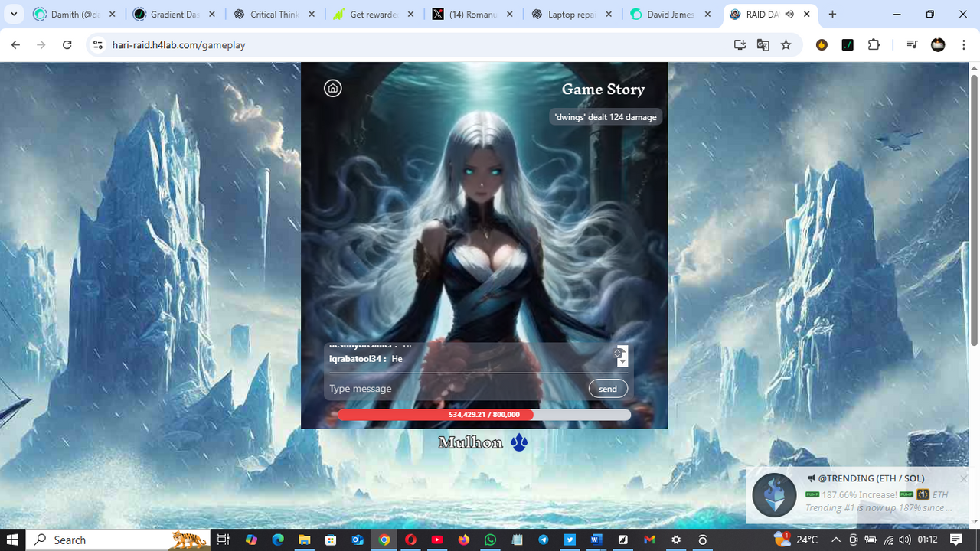Viewport: 980px width, 551px height.
Task: Switch to the Laptop repair tab
Action: (x=573, y=14)
